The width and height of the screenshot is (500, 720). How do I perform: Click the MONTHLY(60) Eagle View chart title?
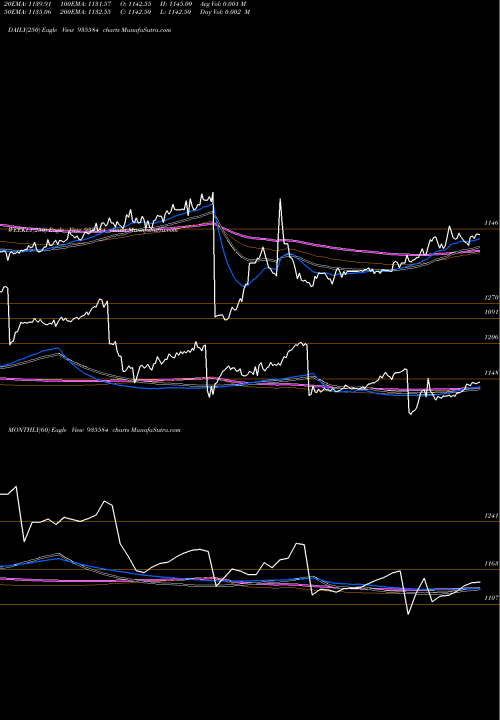pyautogui.click(x=94, y=430)
